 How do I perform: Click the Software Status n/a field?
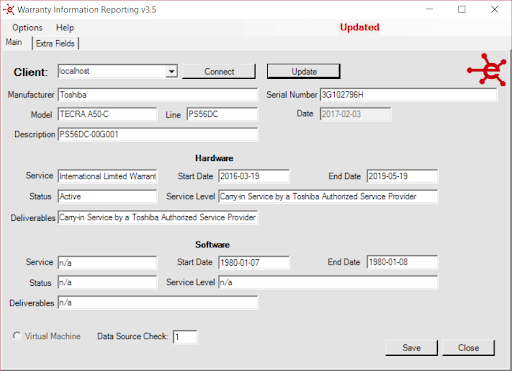pyautogui.click(x=107, y=282)
